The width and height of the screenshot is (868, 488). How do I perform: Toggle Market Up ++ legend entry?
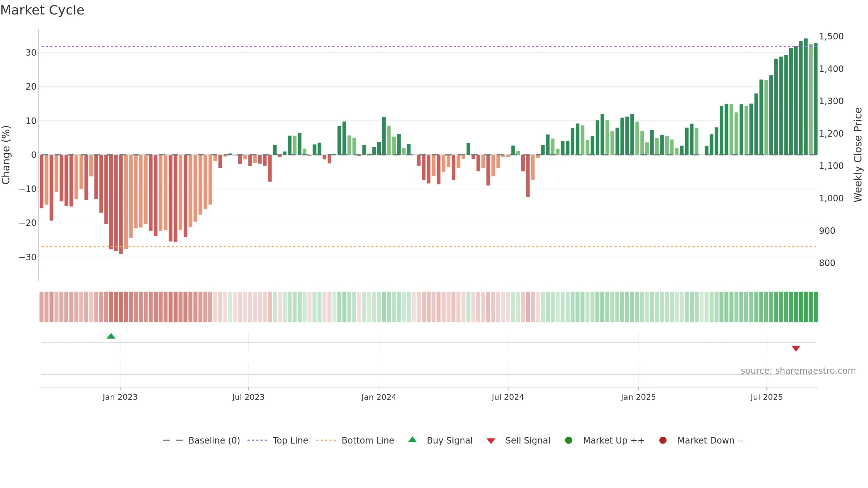604,440
